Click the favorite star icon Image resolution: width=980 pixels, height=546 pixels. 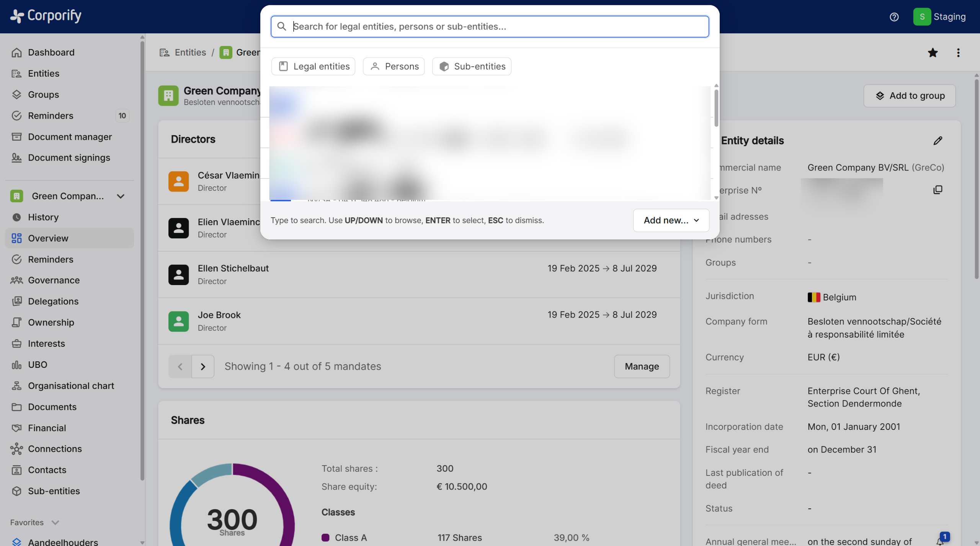[933, 52]
